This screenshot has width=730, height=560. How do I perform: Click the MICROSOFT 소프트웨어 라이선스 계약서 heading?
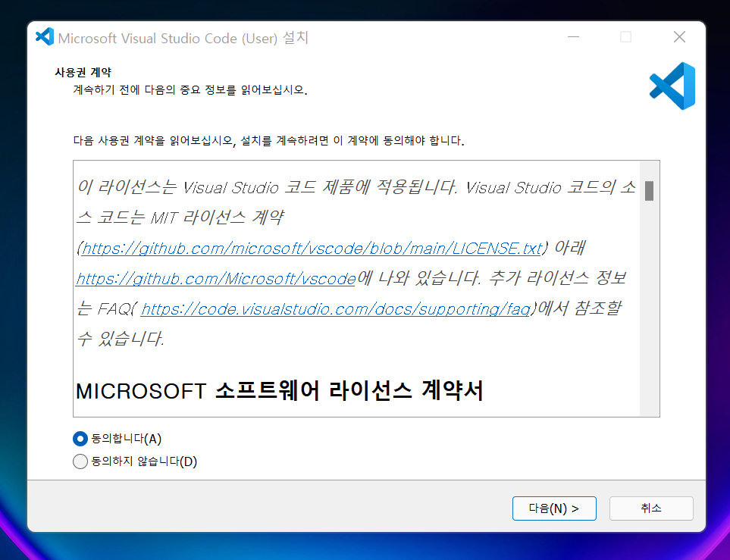click(x=279, y=390)
